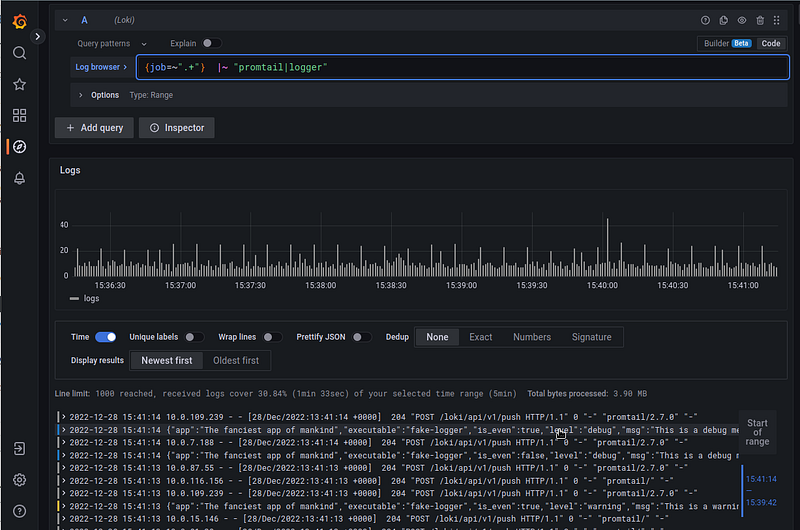Collapse query row A chevron
800x530 pixels.
65,20
